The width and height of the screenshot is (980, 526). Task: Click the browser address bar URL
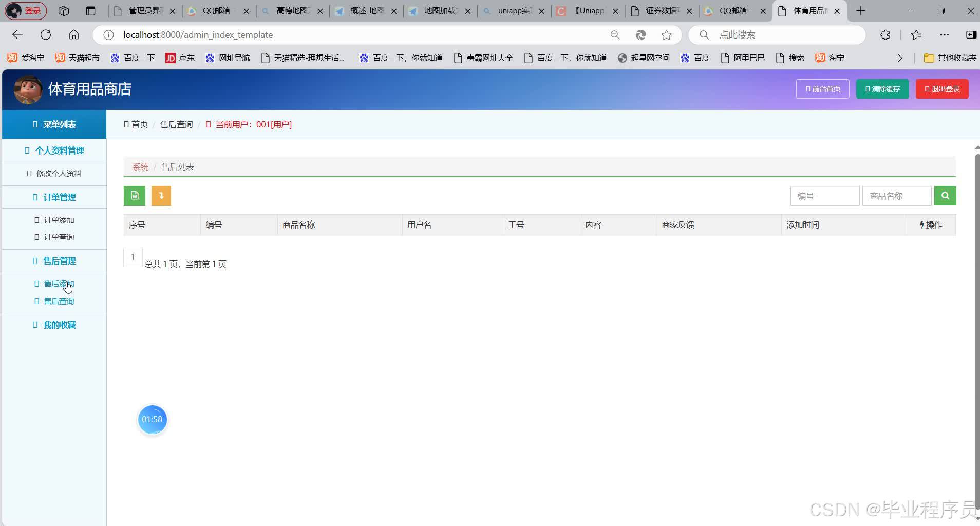[198, 35]
